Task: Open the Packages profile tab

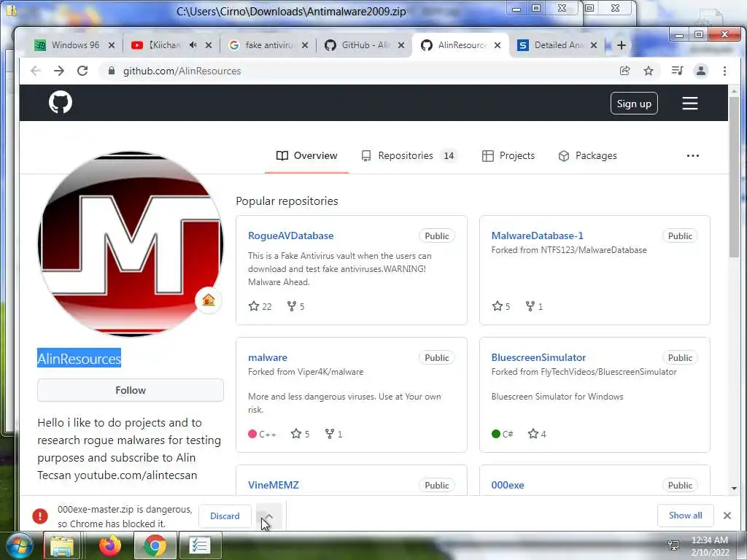Action: point(587,156)
